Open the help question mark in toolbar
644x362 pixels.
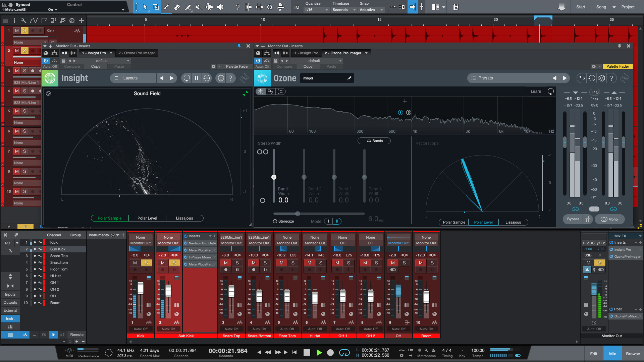pos(238,7)
